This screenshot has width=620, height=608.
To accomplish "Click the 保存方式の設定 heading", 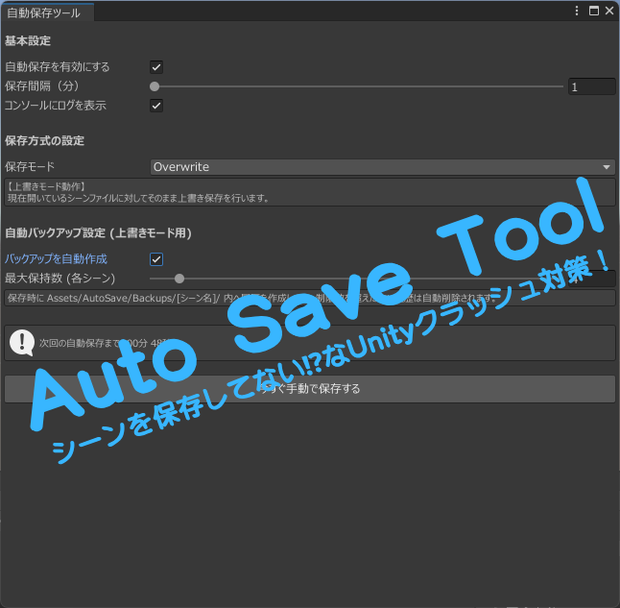I will tap(45, 141).
